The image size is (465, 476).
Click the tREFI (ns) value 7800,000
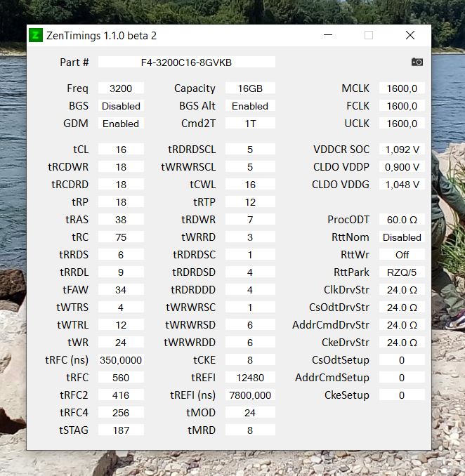(x=250, y=395)
